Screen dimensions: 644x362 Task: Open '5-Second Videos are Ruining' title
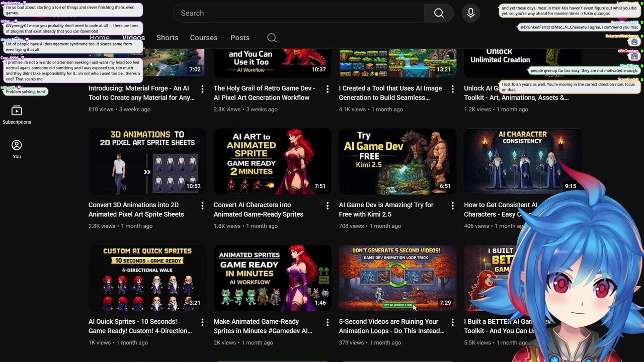pos(391,326)
